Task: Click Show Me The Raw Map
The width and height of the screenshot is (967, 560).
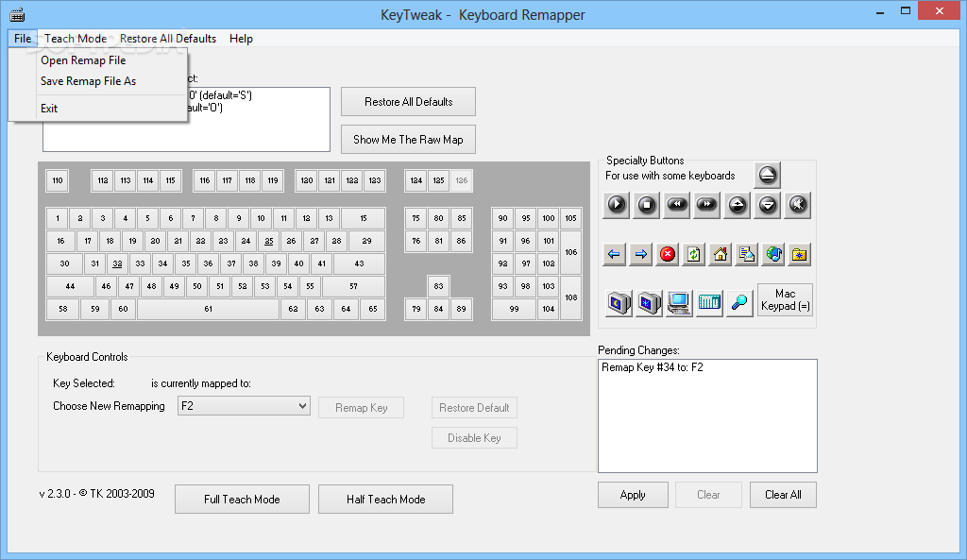Action: [x=408, y=140]
